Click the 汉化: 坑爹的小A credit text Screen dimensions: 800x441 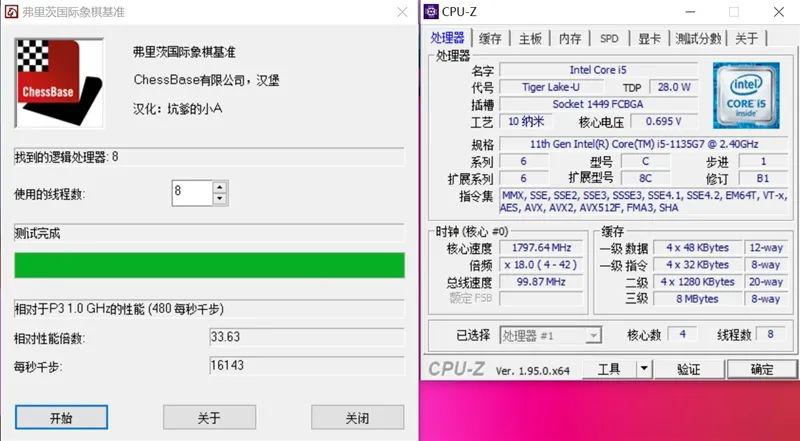pos(178,109)
